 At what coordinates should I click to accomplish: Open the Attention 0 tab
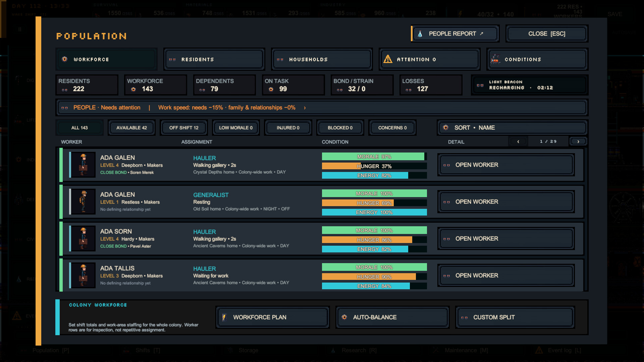[430, 59]
